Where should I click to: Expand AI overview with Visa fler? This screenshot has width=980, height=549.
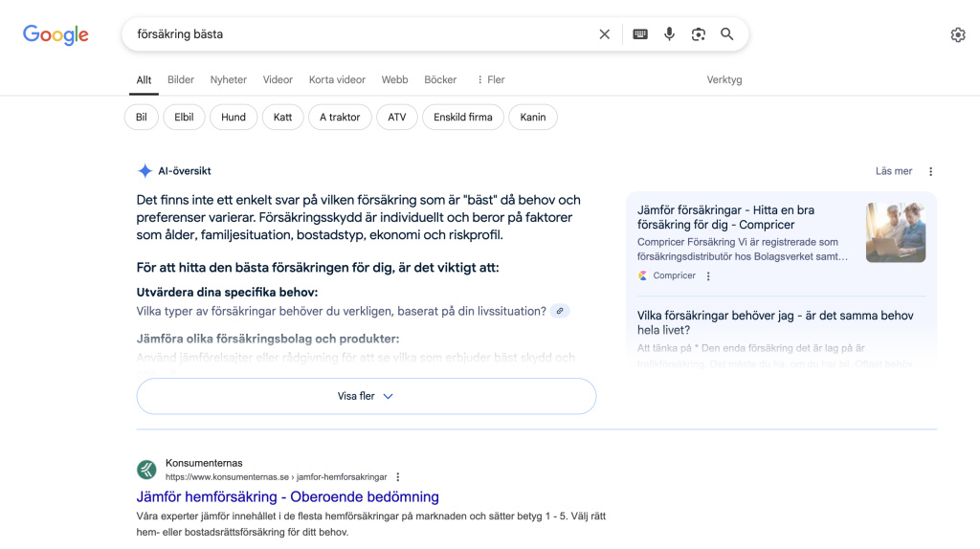[367, 396]
